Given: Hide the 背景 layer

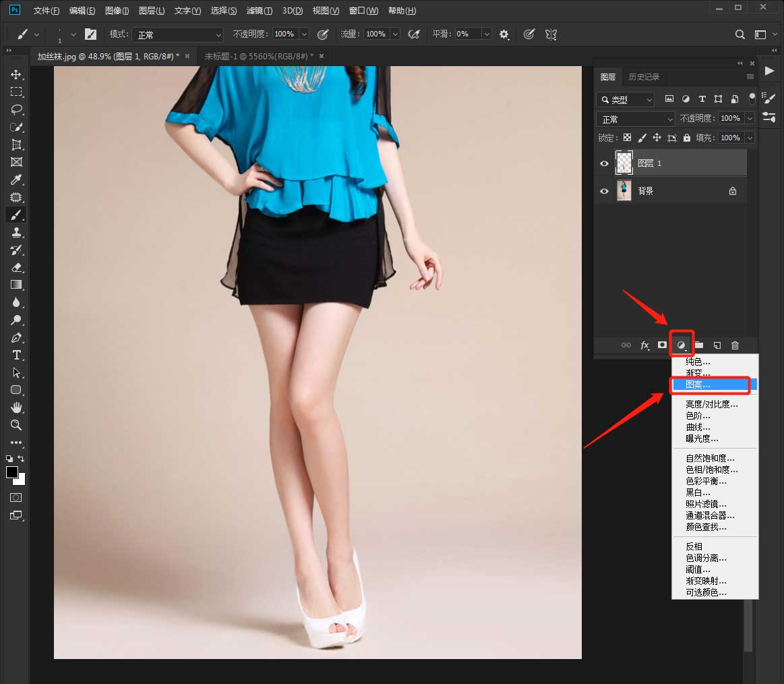Looking at the screenshot, I should click(x=604, y=191).
